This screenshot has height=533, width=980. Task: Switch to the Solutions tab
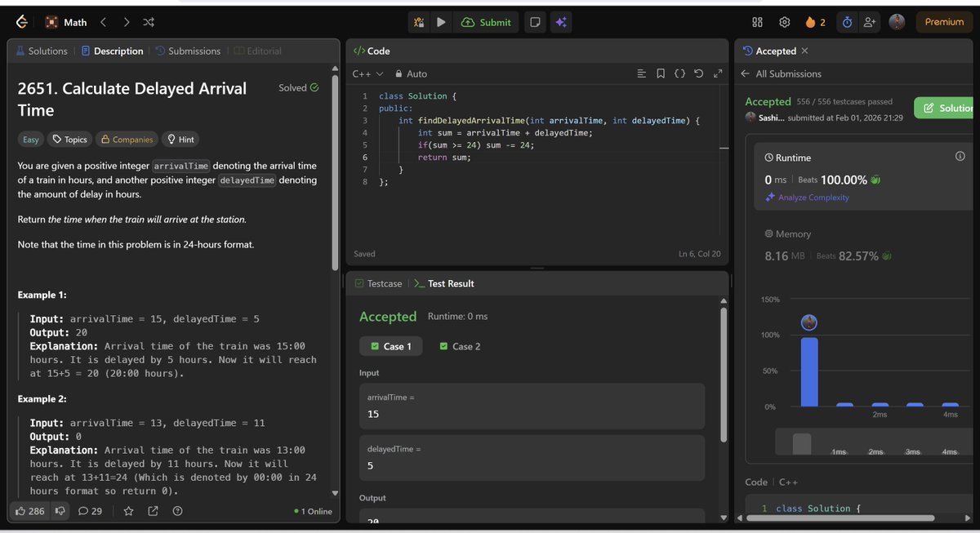coord(42,51)
